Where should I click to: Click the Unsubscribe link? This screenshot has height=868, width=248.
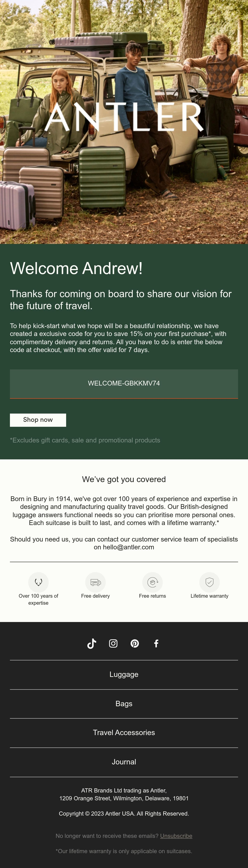(176, 836)
